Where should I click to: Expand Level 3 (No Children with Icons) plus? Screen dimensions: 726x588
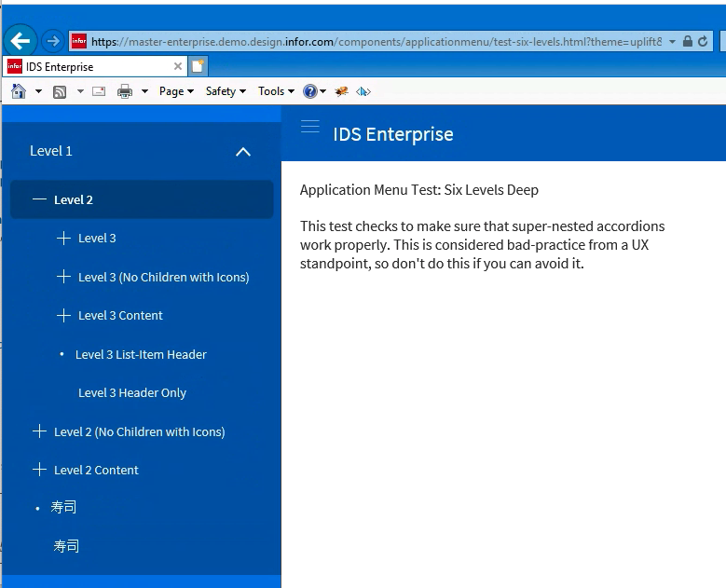pyautogui.click(x=63, y=277)
